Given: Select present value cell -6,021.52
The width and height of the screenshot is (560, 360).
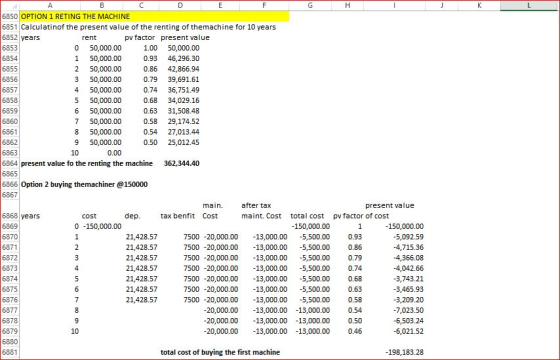Looking at the screenshot, I should [408, 331].
